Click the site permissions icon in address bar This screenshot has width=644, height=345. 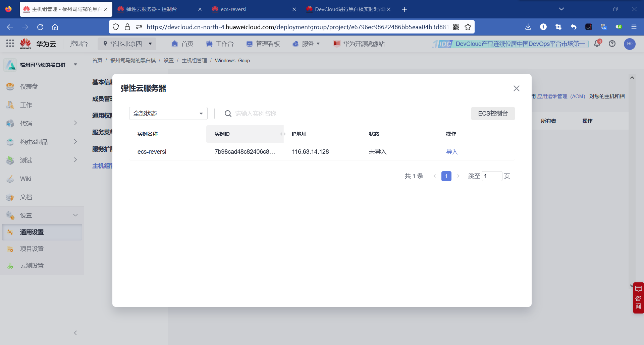(139, 27)
